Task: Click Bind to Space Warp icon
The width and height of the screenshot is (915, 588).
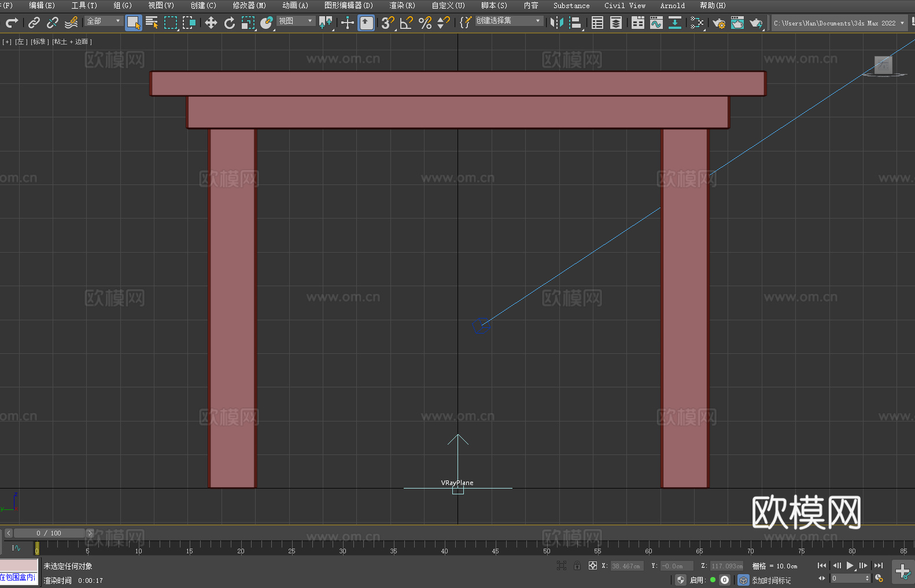Action: [x=71, y=23]
